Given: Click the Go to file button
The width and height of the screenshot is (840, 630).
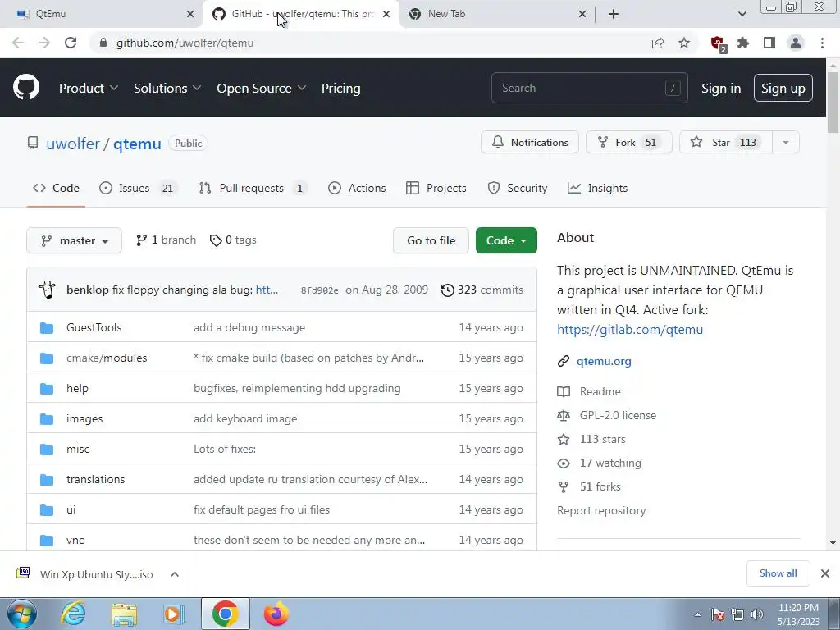Looking at the screenshot, I should point(431,240).
